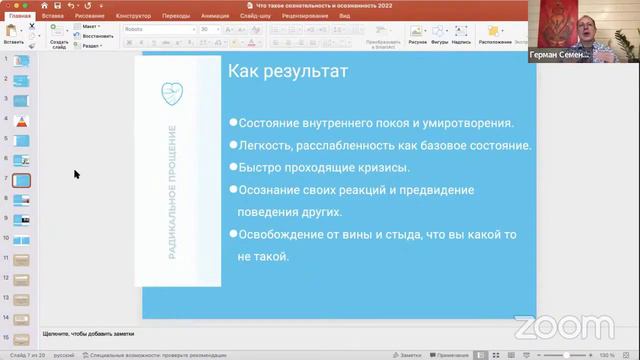This screenshot has height=360, width=640.
Task: Click the text highlight color swatch
Action: [x=234, y=43]
